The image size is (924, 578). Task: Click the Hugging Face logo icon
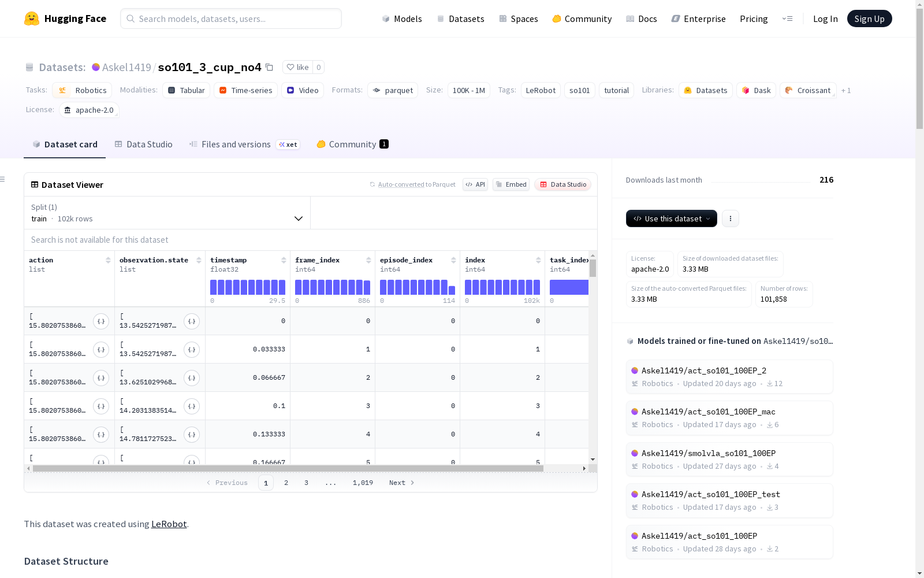coord(32,18)
